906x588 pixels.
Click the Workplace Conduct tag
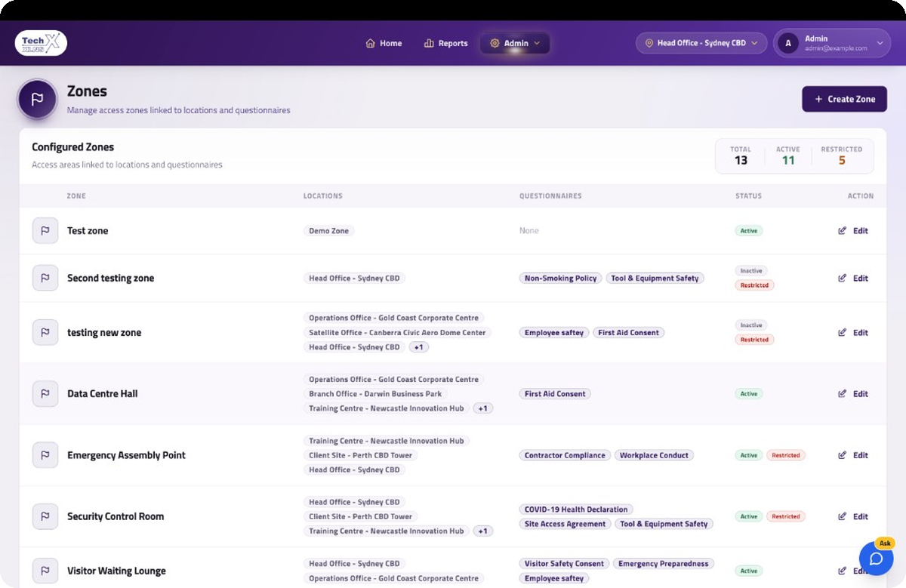pos(654,455)
